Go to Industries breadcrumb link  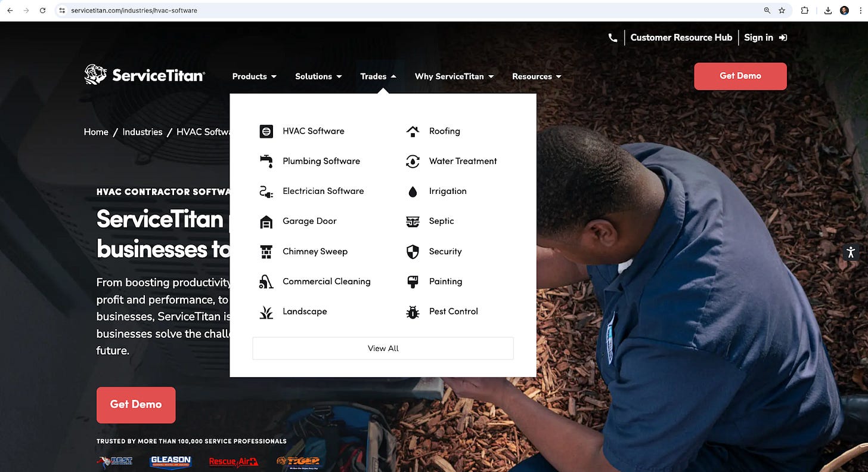(142, 132)
